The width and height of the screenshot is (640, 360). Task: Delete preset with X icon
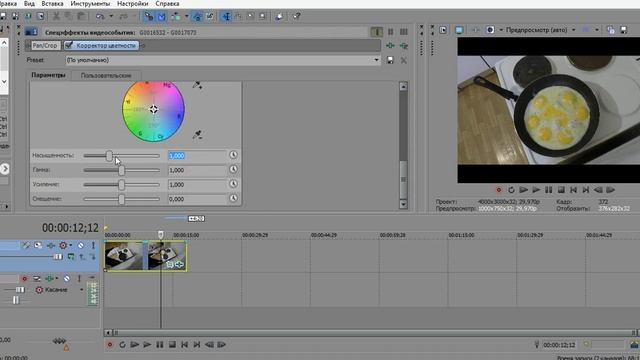[x=403, y=60]
